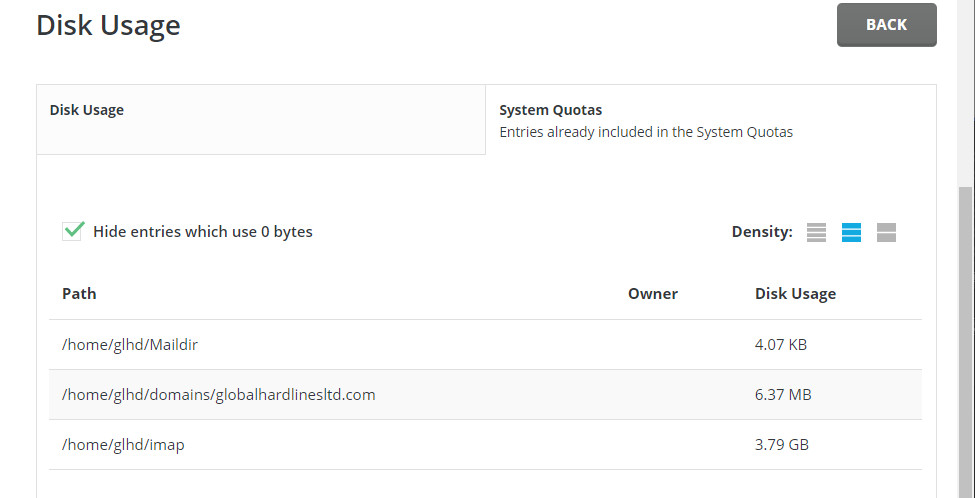
Task: Select the globalhardlinesltd.com domains path entry
Action: click(x=218, y=395)
